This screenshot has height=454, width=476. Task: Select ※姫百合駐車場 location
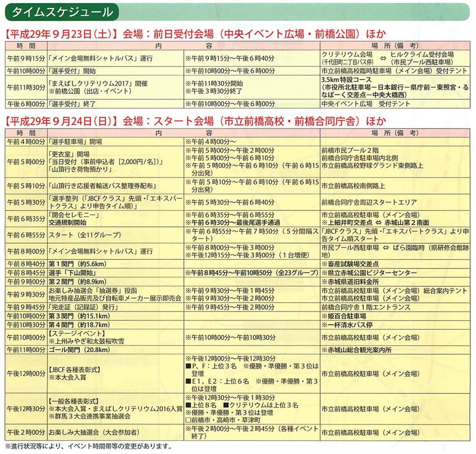(x=344, y=316)
